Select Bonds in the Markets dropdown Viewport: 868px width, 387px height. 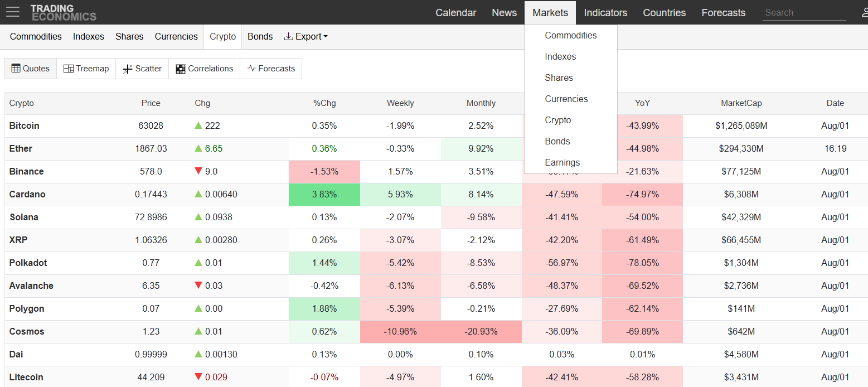click(x=557, y=141)
